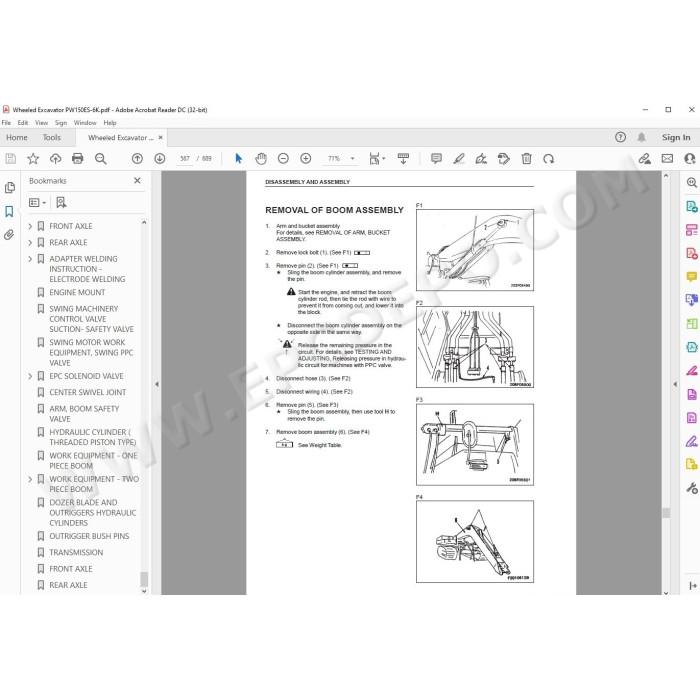The image size is (700, 700).
Task: Expand EPC SOLENOID VALVE bookmark
Action: click(x=30, y=376)
